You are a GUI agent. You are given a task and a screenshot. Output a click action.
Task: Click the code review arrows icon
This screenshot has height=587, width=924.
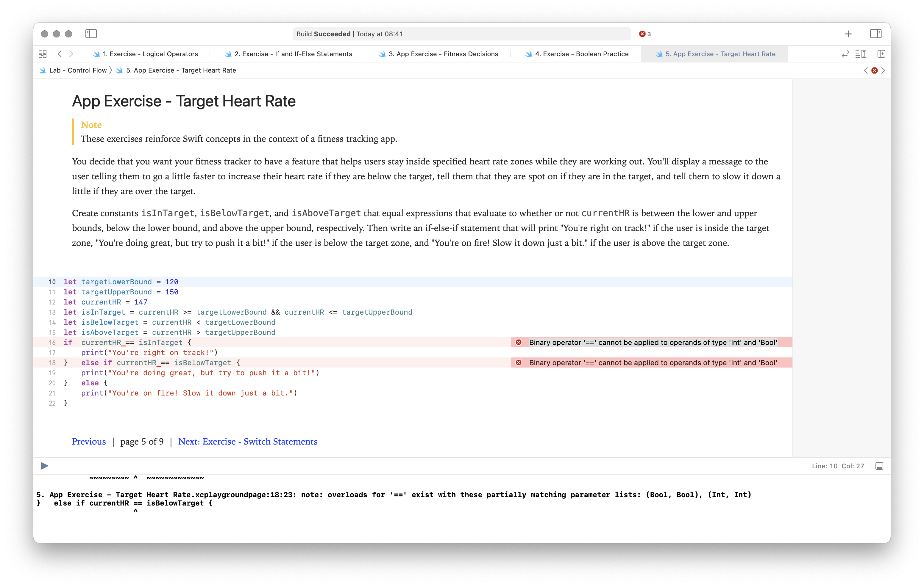845,54
